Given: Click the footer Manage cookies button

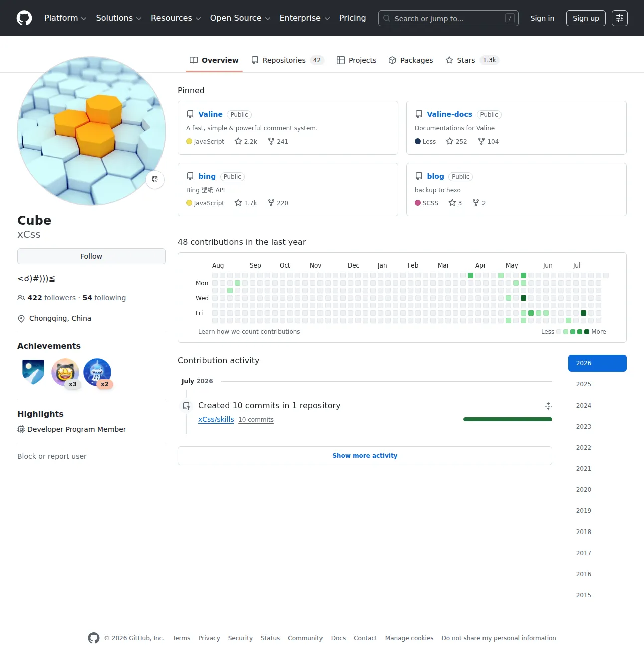Looking at the screenshot, I should coord(409,638).
